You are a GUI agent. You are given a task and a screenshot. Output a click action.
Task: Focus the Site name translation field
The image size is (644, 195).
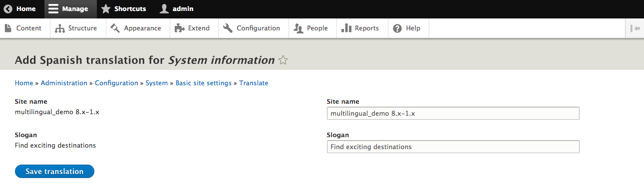pyautogui.click(x=453, y=113)
